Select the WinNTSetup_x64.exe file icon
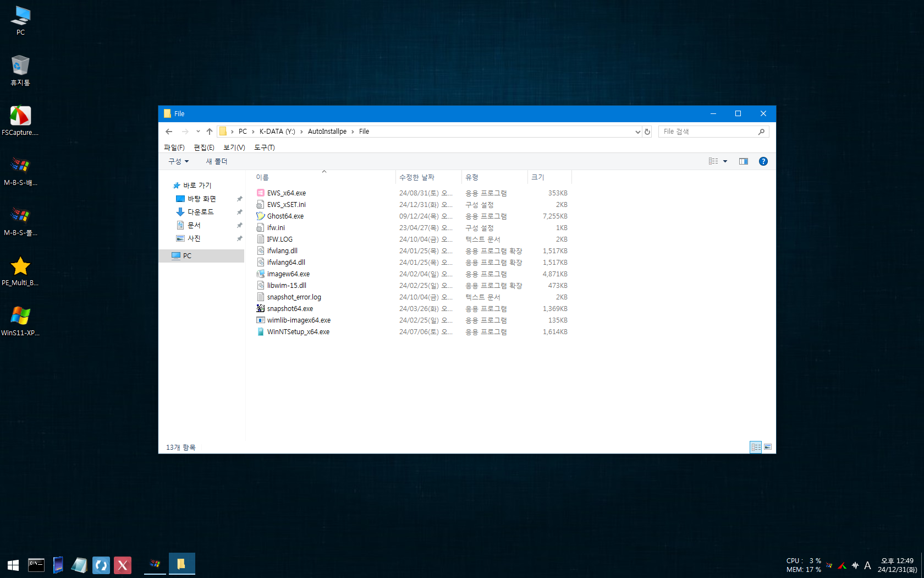924x578 pixels. click(261, 332)
